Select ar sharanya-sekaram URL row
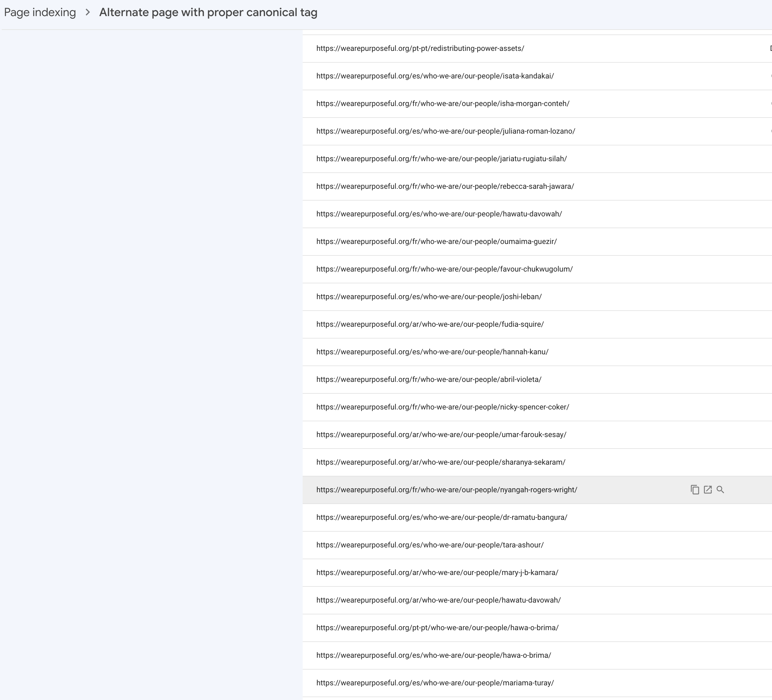Viewport: 772px width, 700px height. click(537, 462)
